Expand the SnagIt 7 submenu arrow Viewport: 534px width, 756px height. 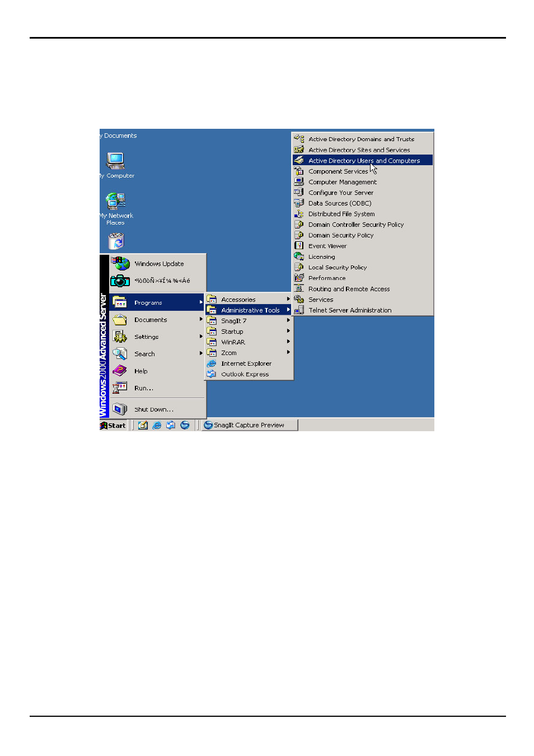tap(288, 320)
